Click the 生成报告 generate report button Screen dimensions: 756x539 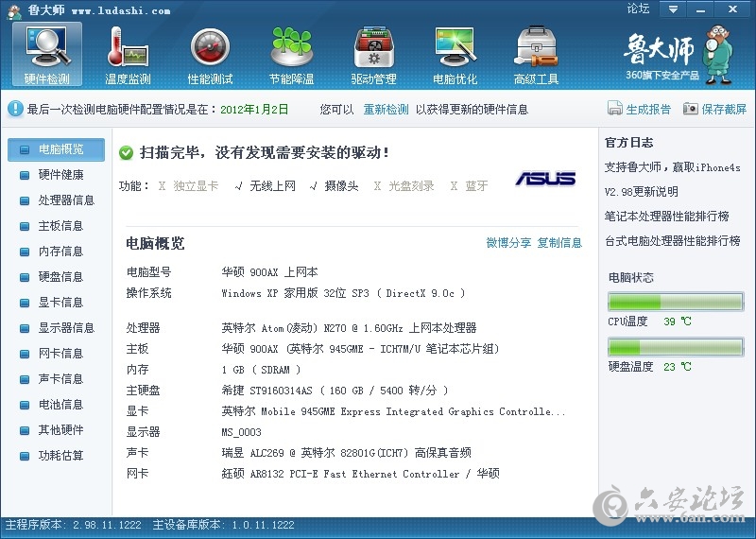tap(640, 110)
